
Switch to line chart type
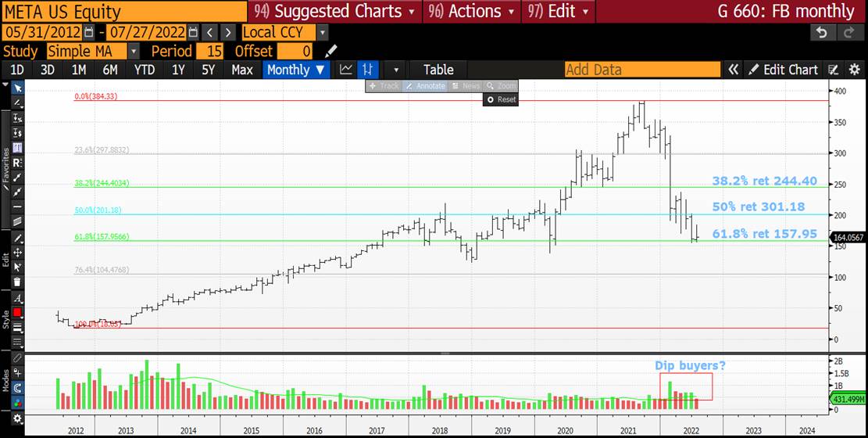[346, 70]
